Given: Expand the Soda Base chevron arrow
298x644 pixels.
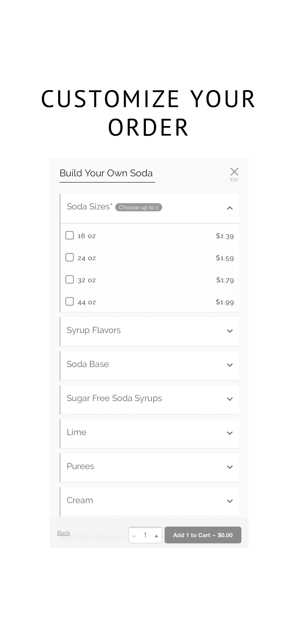Looking at the screenshot, I should tap(230, 365).
